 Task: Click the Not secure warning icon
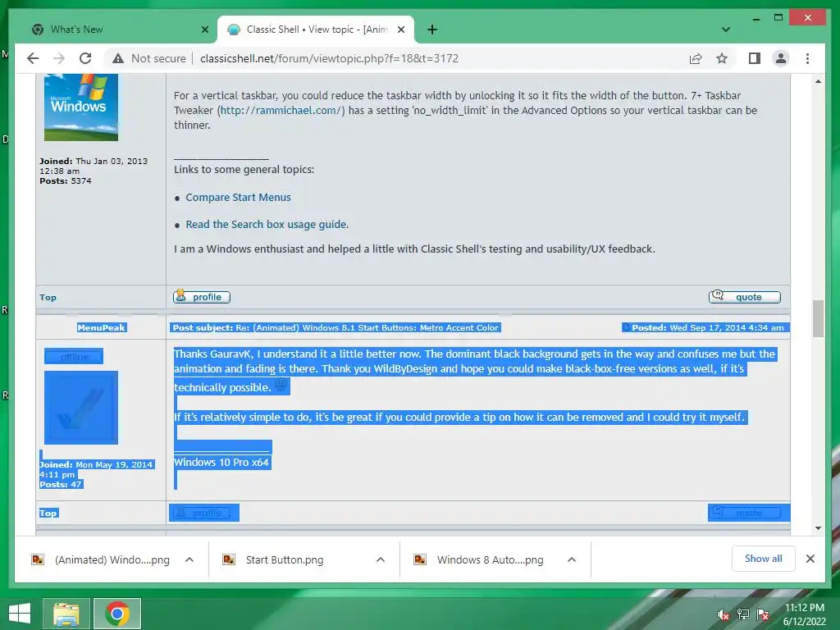pyautogui.click(x=118, y=58)
